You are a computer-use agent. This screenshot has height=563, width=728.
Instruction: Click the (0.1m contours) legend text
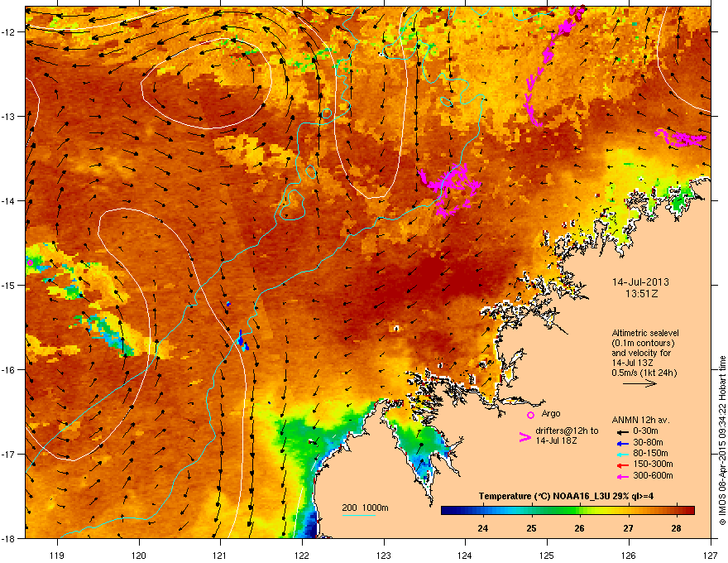[643, 344]
